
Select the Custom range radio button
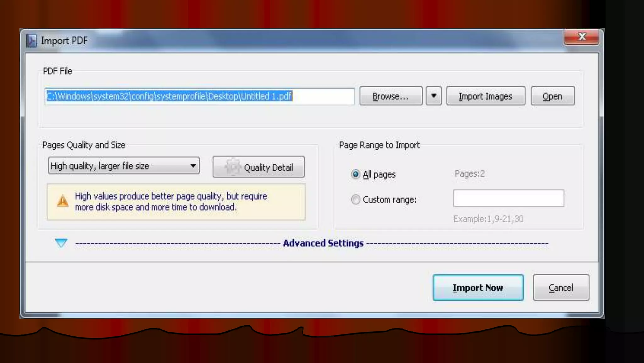point(355,199)
